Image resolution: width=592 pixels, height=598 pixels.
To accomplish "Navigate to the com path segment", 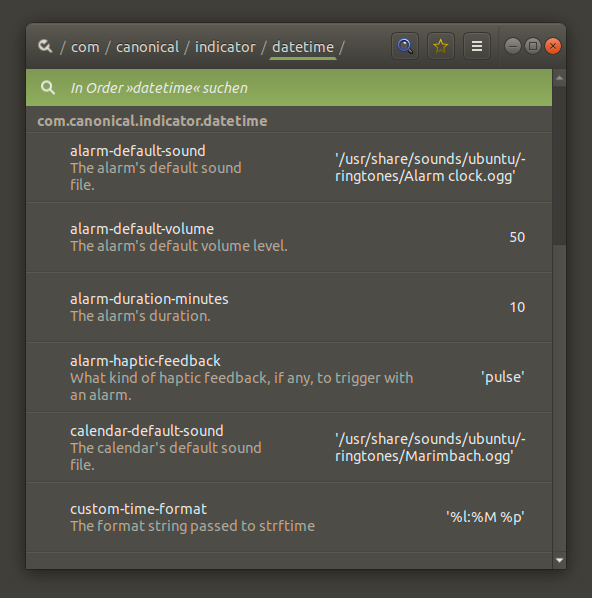I will [85, 47].
